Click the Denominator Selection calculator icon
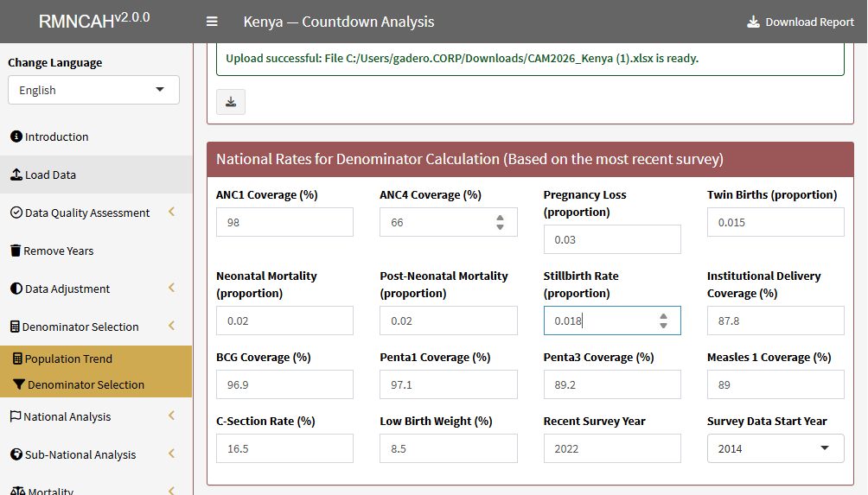 pyautogui.click(x=15, y=327)
